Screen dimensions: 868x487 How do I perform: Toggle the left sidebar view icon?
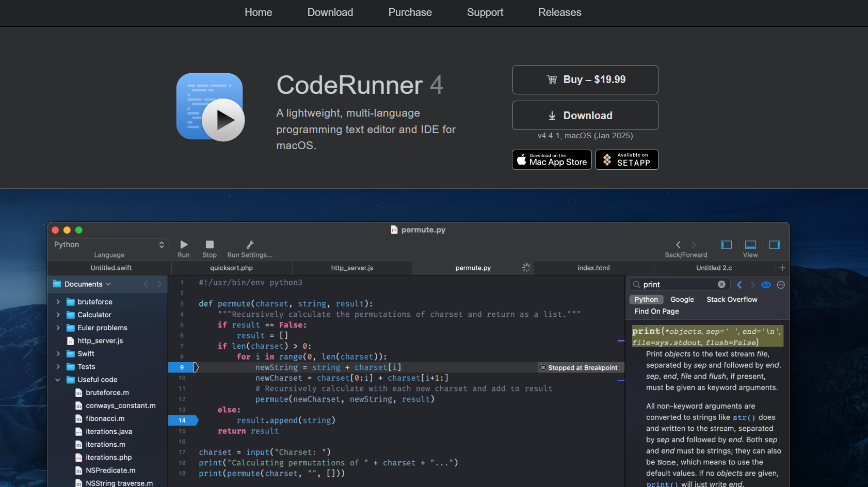(727, 245)
